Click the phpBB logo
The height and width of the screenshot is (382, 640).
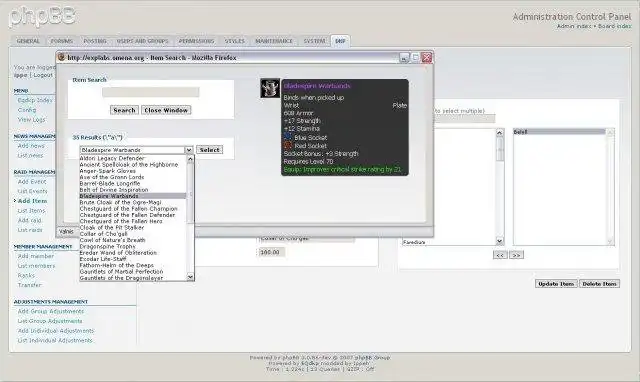[x=42, y=16]
